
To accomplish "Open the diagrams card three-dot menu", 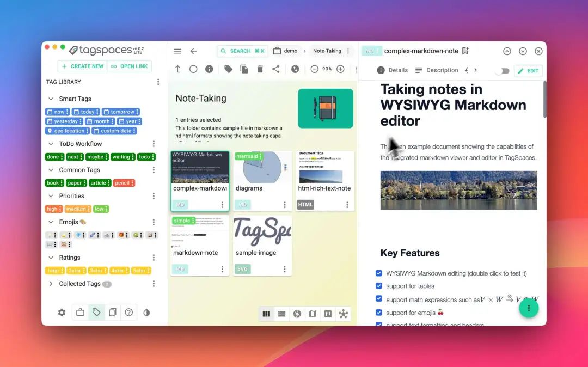I will (x=285, y=205).
